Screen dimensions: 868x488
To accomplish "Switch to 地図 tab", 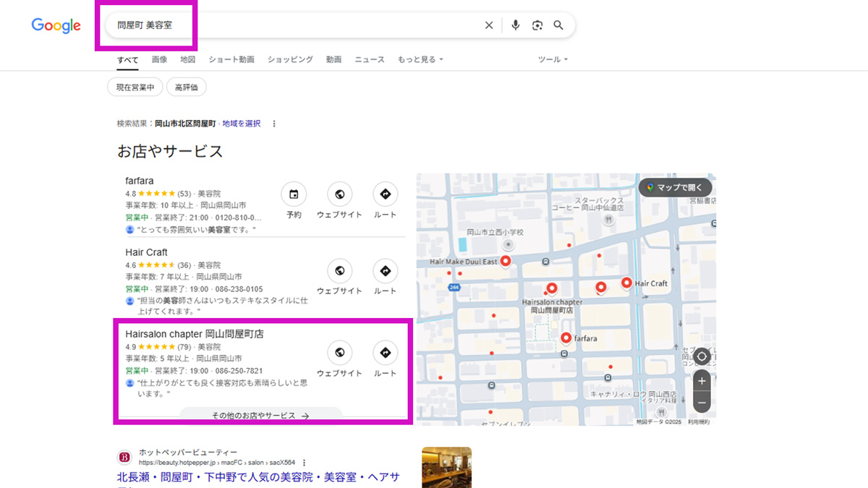I will click(x=188, y=59).
